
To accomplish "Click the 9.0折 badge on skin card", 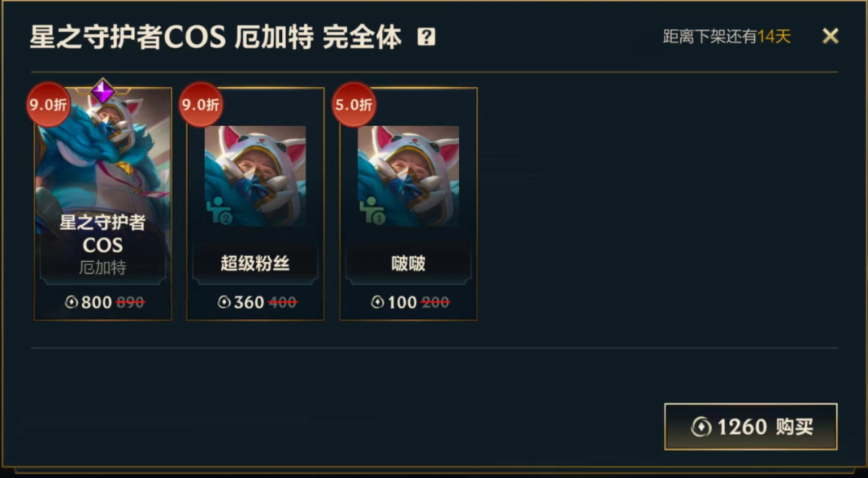I will 49,104.
